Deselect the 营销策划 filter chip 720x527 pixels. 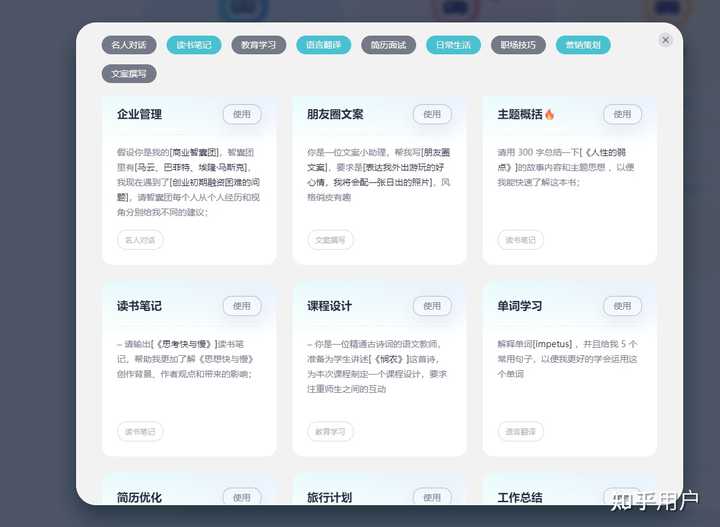(583, 45)
